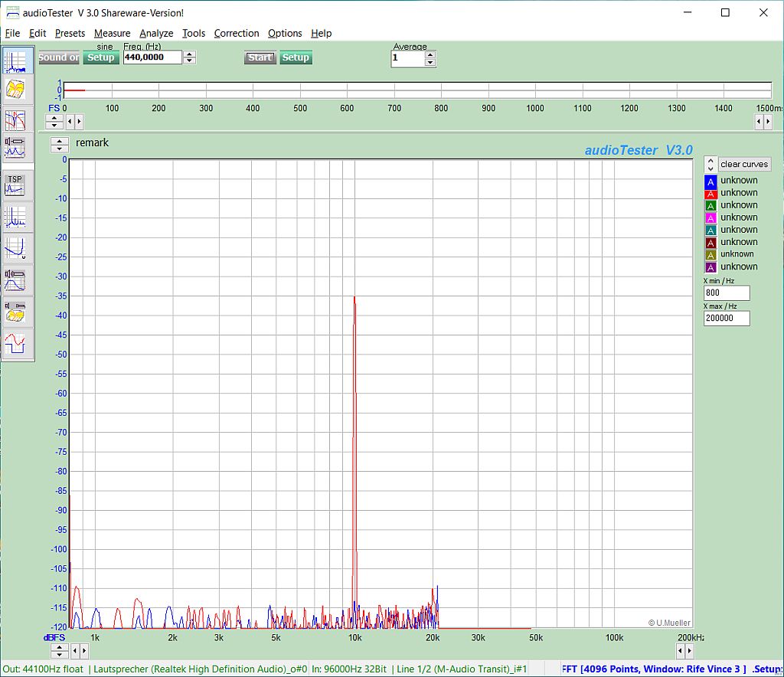Screen dimensions: 784x677
Task: Open the analyzer Setup next to Start
Action: 296,57
